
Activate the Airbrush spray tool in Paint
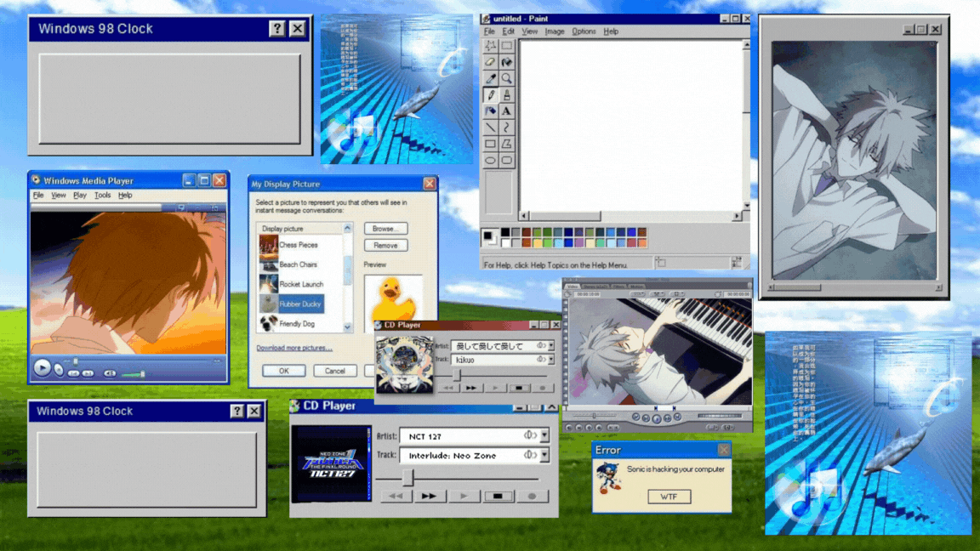(491, 111)
